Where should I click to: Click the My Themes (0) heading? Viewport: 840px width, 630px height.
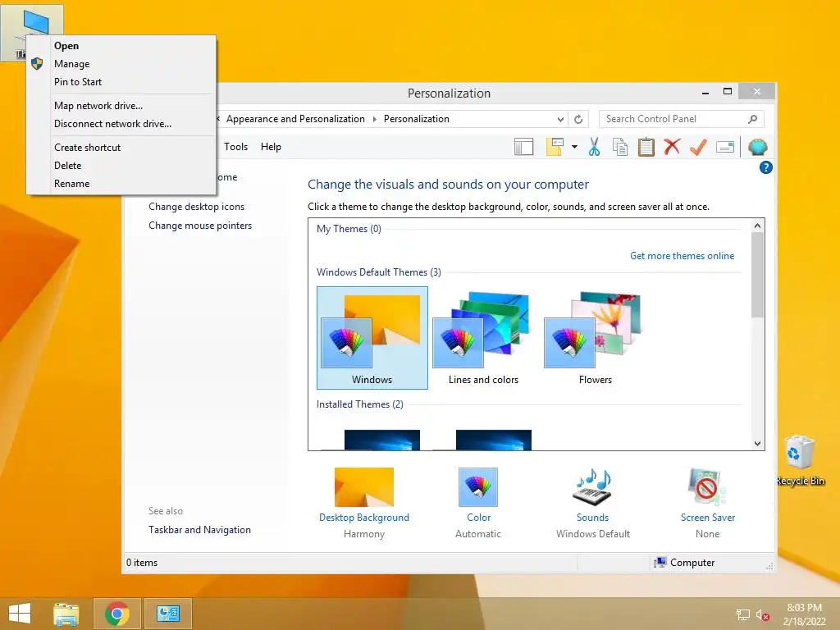pyautogui.click(x=349, y=229)
